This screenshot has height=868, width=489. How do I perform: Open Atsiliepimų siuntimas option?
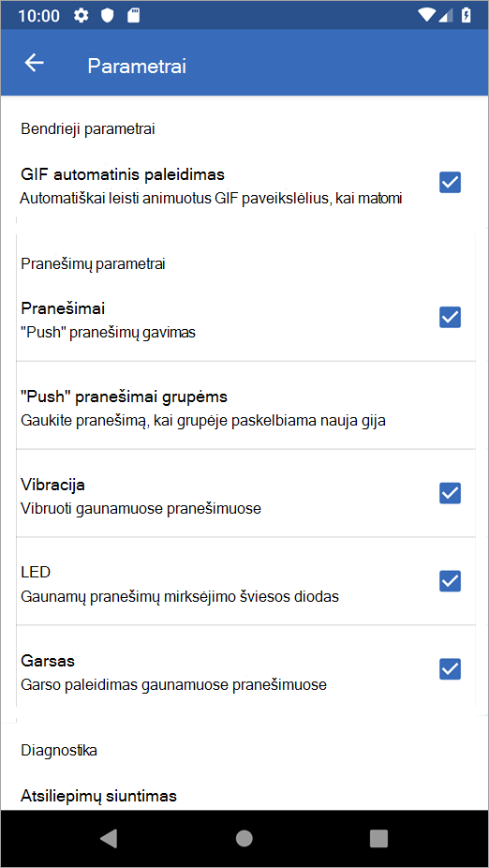[99, 797]
